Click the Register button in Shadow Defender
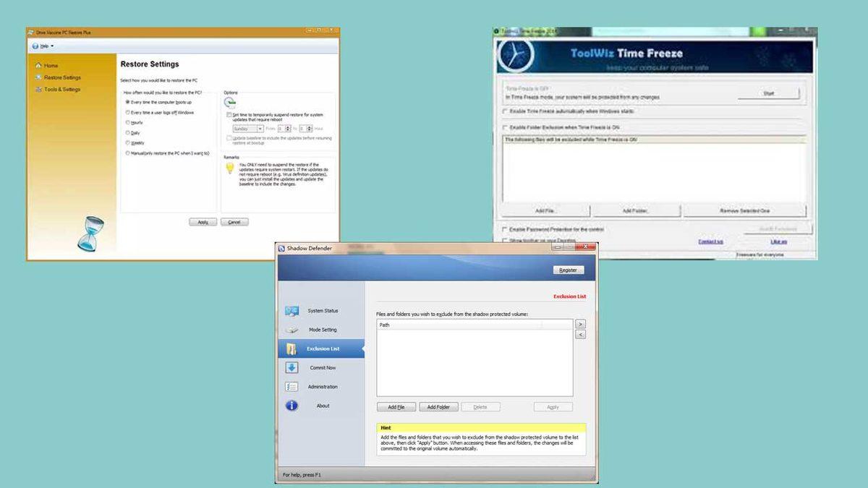The width and height of the screenshot is (868, 488). click(568, 270)
